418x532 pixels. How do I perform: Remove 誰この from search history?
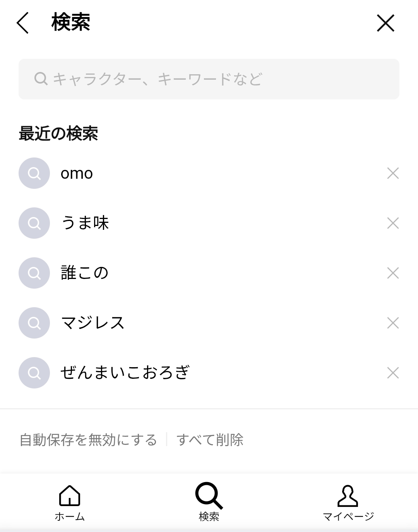(393, 273)
